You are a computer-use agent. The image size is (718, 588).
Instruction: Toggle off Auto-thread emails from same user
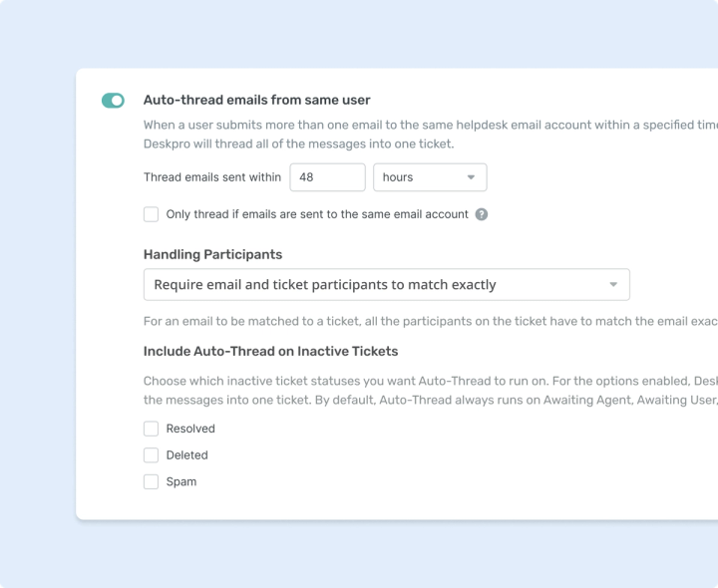tap(113, 101)
